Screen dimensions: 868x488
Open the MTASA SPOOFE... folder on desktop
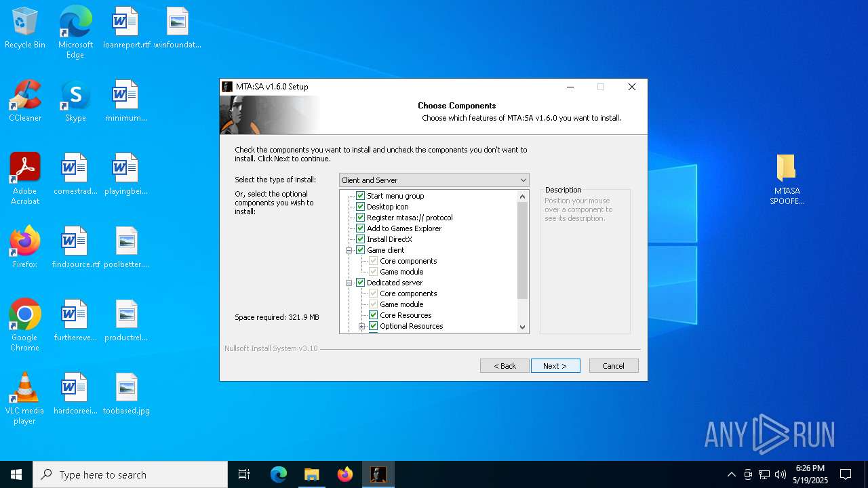click(x=787, y=180)
